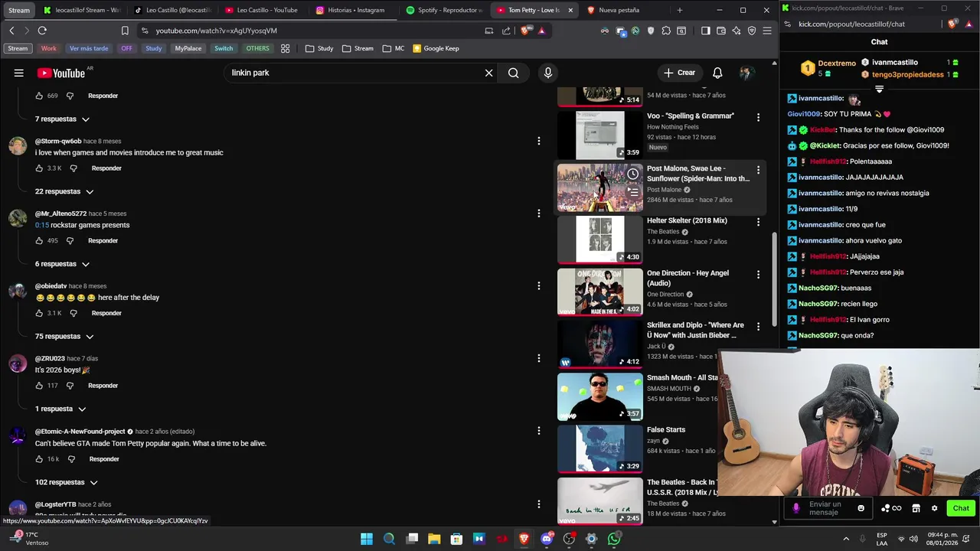Like the @Mr_Alteno5272 comment

pyautogui.click(x=39, y=240)
